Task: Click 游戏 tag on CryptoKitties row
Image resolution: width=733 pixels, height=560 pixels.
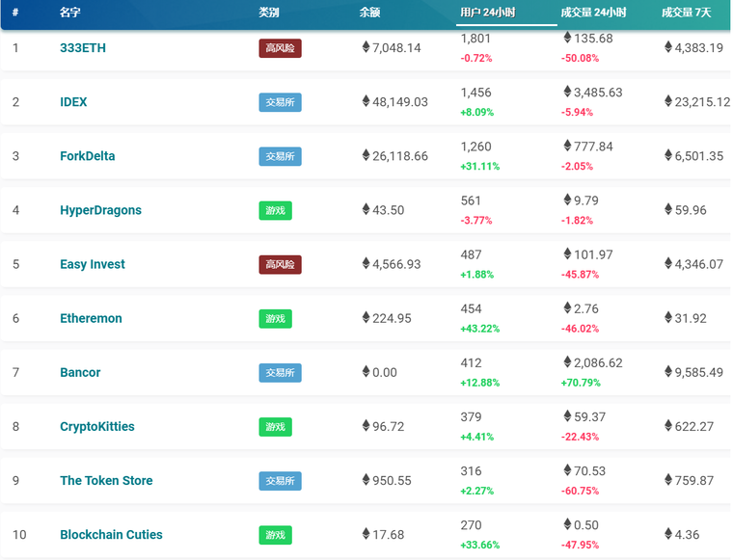Action: [x=275, y=427]
